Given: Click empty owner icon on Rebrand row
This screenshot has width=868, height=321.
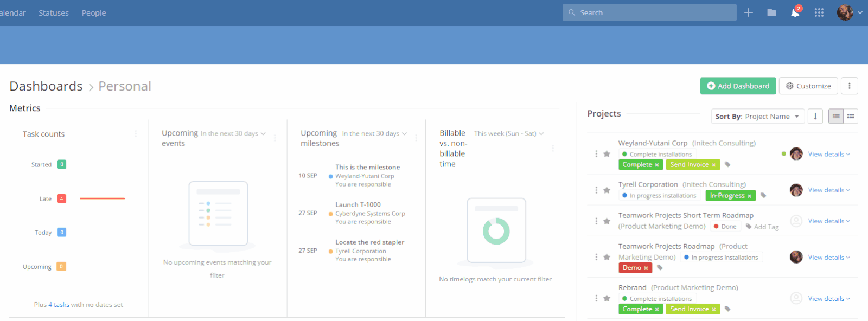Looking at the screenshot, I should coord(796,298).
